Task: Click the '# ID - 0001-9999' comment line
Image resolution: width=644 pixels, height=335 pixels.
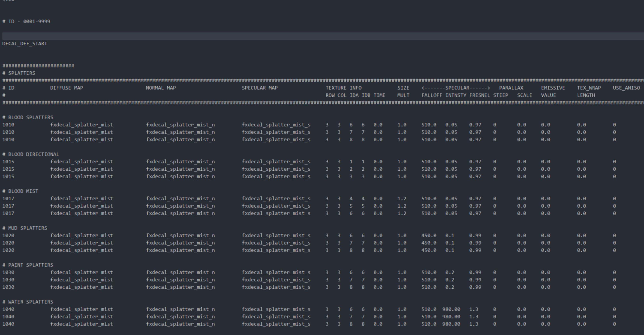Action: tap(26, 21)
